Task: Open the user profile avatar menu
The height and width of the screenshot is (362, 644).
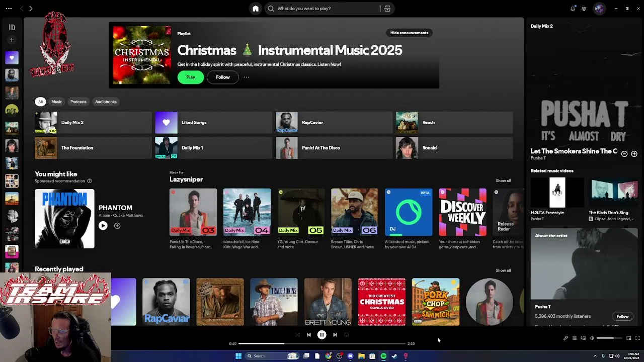Action: pyautogui.click(x=599, y=9)
